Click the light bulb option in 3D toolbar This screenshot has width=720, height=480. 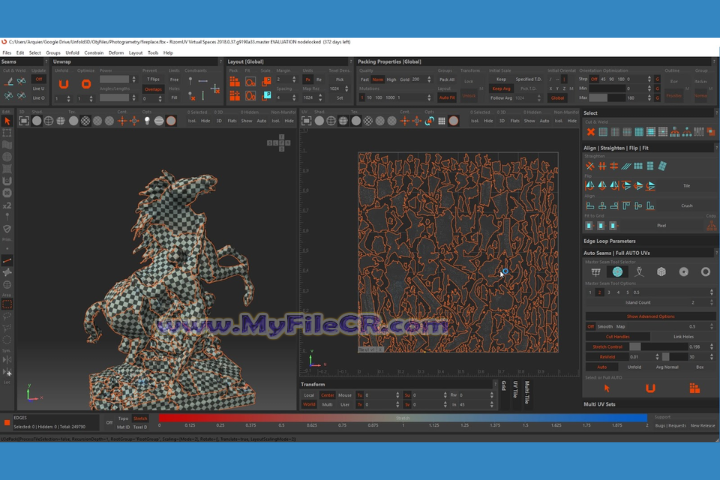coord(147,120)
